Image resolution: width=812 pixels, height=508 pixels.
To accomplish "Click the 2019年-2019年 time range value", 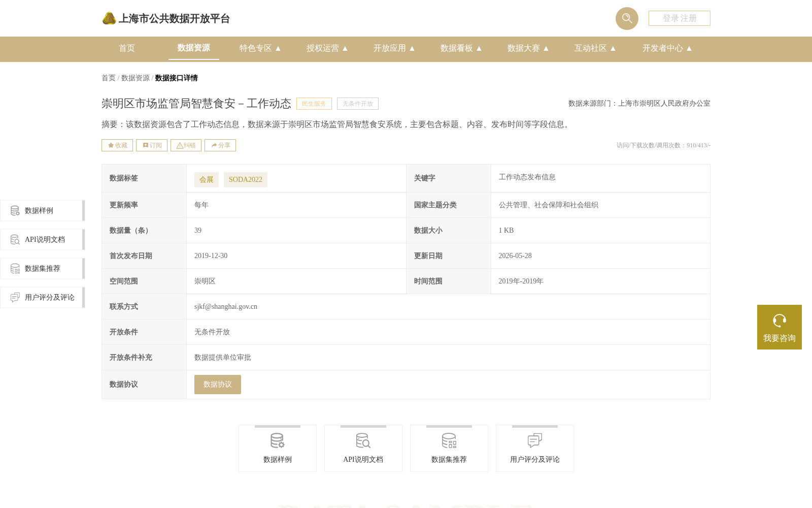I will [x=521, y=281].
